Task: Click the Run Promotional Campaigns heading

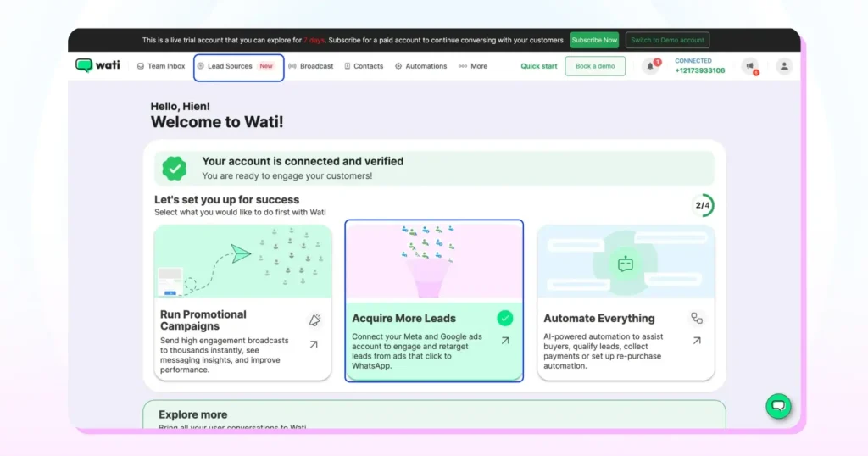Action: coord(203,320)
